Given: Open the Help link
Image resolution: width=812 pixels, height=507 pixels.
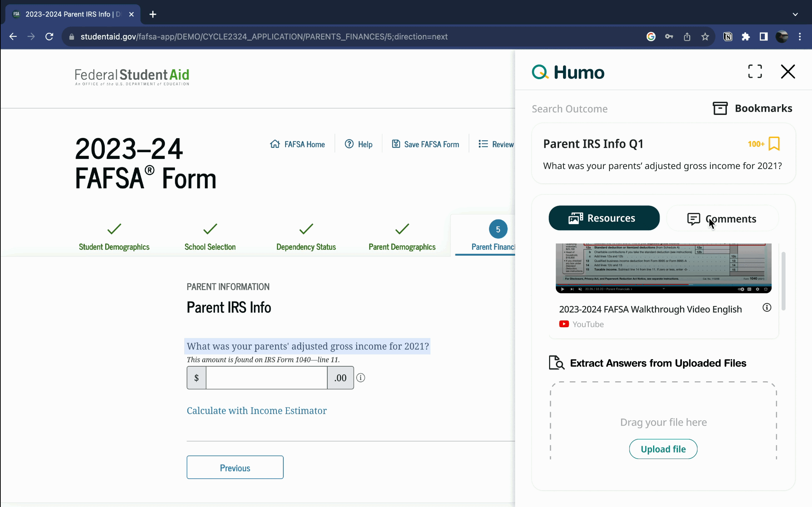Looking at the screenshot, I should [x=358, y=144].
